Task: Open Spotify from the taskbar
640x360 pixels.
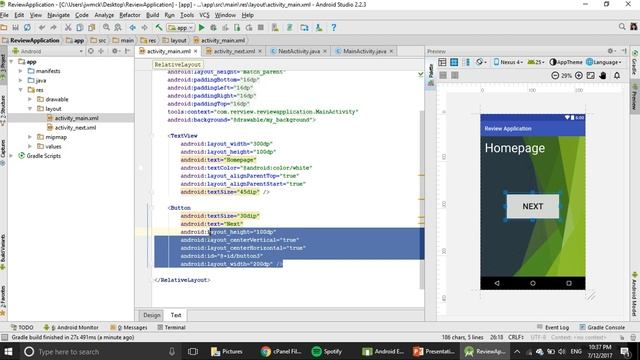Action: [327, 351]
